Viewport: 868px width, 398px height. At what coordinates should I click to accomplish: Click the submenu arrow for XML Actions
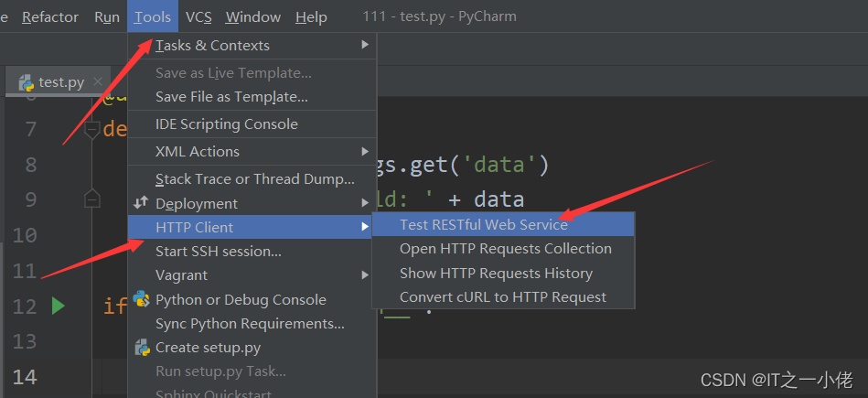pyautogui.click(x=365, y=151)
